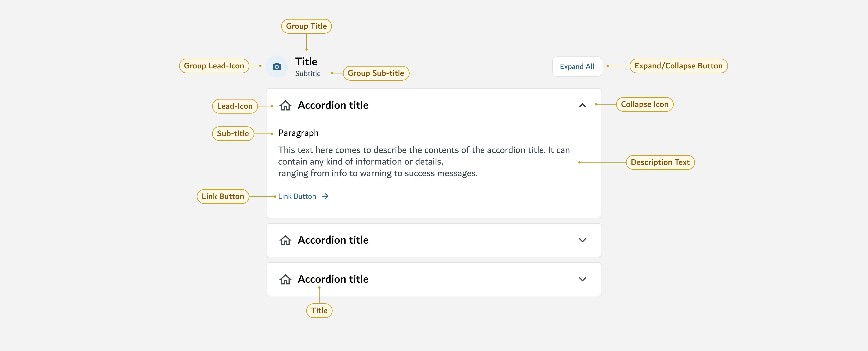Click the first Accordion title heading
The width and height of the screenshot is (868, 351).
pos(333,105)
